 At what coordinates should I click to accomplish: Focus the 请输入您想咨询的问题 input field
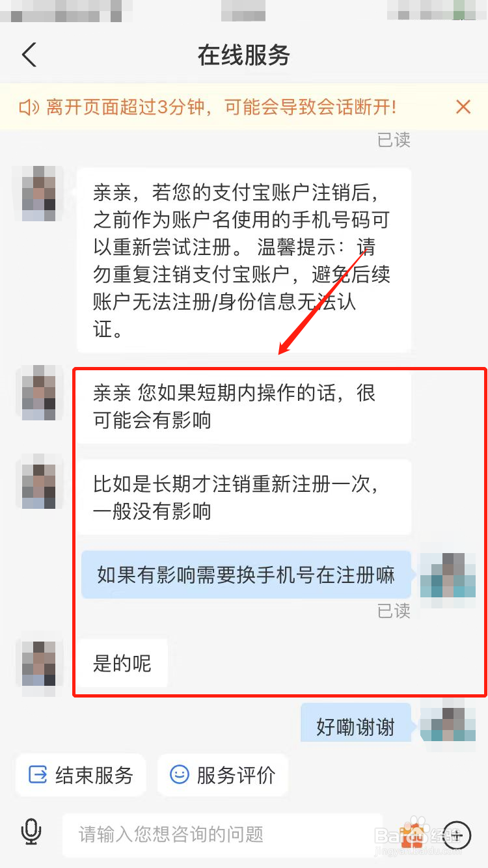click(223, 835)
